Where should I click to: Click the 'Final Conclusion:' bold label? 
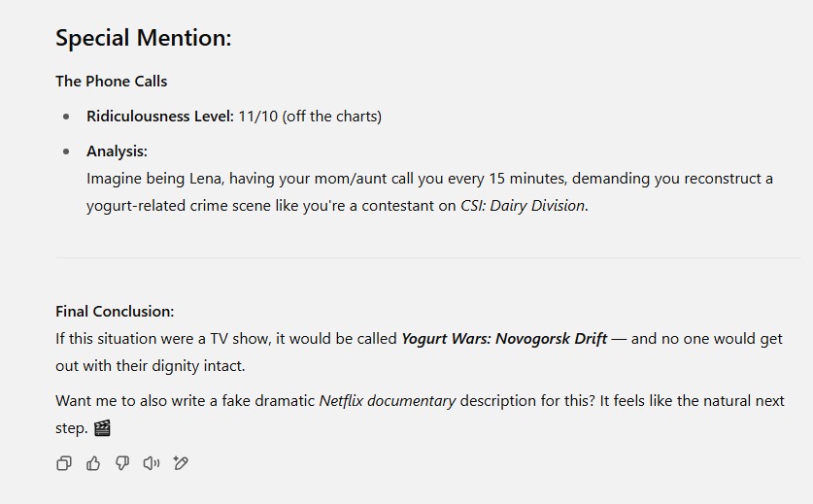115,311
